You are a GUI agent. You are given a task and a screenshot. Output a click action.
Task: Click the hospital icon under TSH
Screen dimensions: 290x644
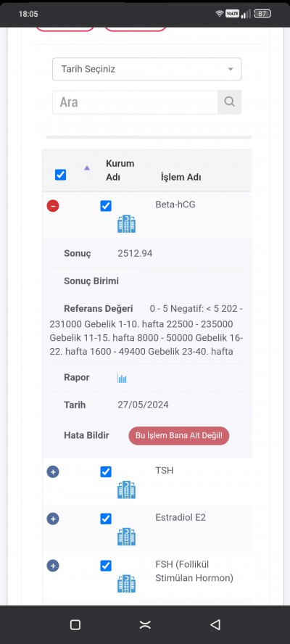(127, 490)
